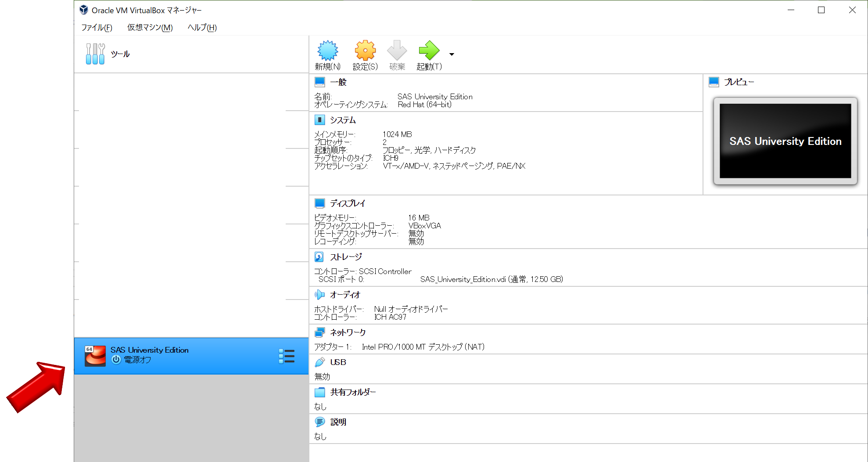The image size is (868, 462).
Task: Click the SCSI Controller storage text
Action: coord(385,271)
